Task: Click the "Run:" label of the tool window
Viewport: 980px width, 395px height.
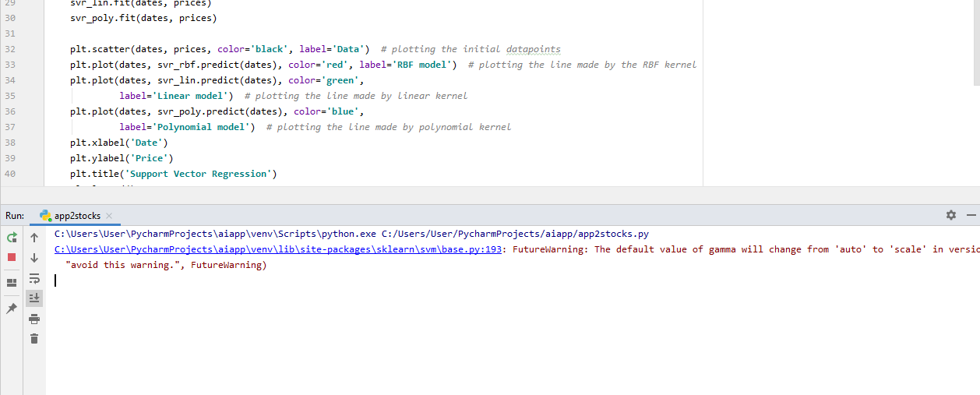Action: point(14,216)
